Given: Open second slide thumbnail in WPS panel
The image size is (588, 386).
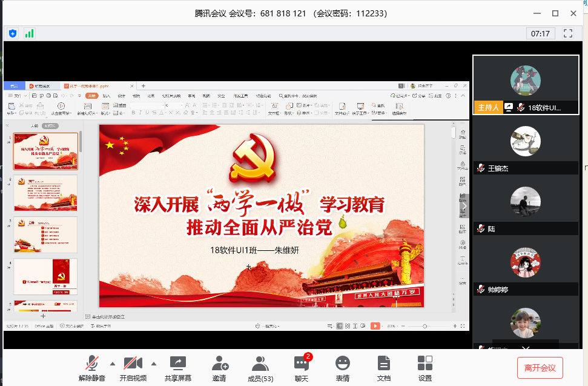Looking at the screenshot, I should (x=46, y=193).
